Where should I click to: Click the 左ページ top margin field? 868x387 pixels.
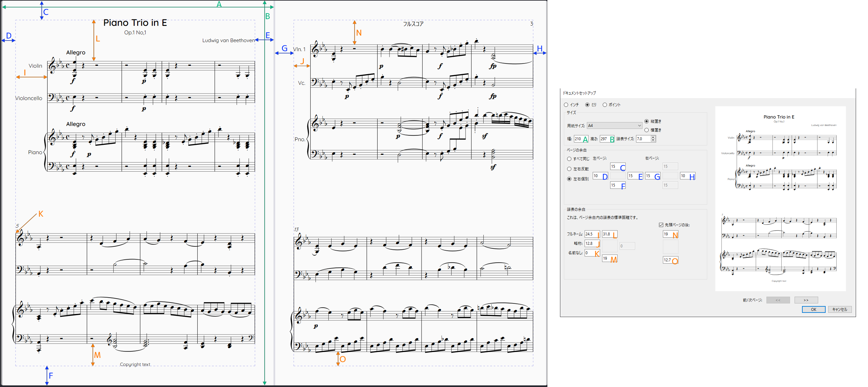618,166
